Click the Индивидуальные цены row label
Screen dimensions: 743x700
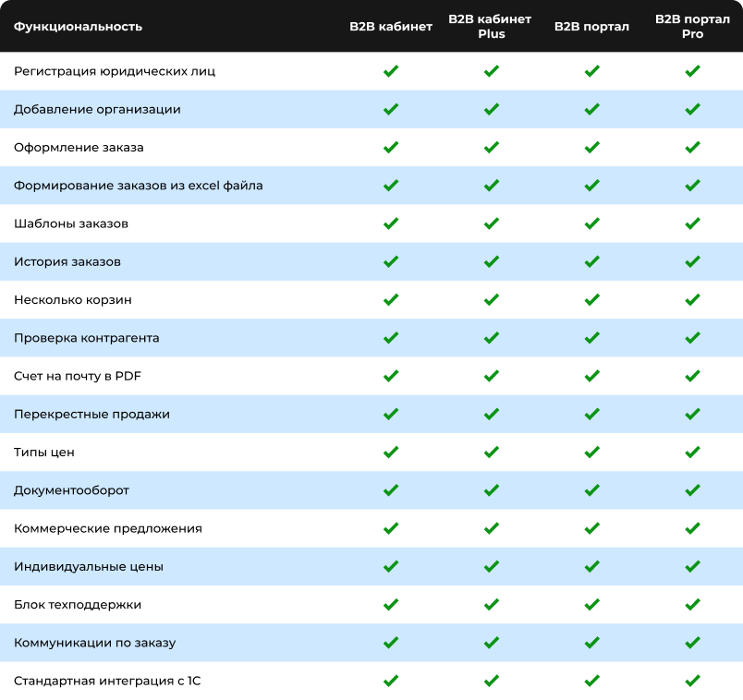(x=89, y=567)
